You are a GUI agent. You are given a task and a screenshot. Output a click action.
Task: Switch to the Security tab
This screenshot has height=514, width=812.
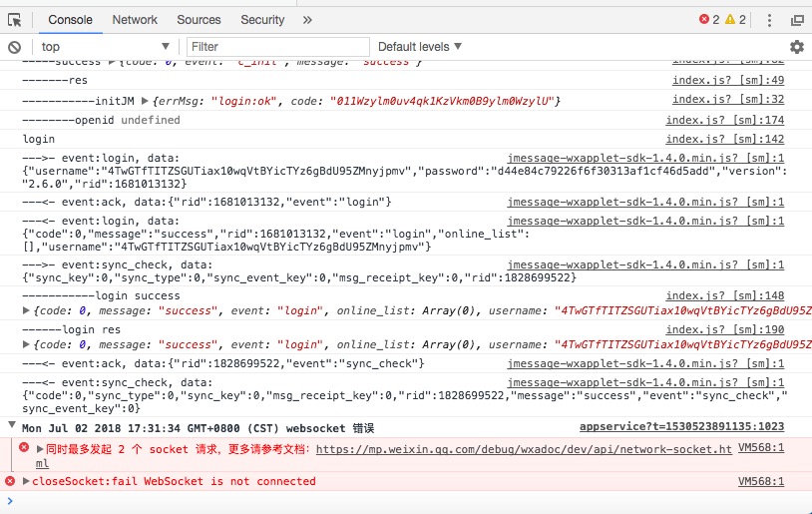[262, 20]
